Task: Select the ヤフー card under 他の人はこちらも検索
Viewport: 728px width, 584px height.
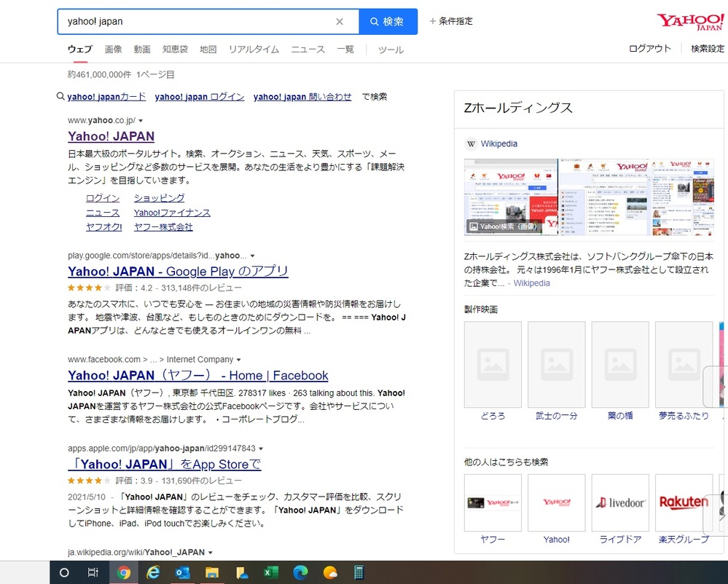Action: [x=493, y=509]
